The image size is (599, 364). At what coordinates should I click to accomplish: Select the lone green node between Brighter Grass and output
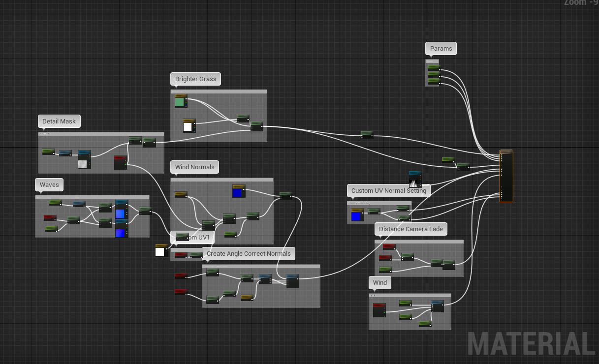[x=367, y=134]
